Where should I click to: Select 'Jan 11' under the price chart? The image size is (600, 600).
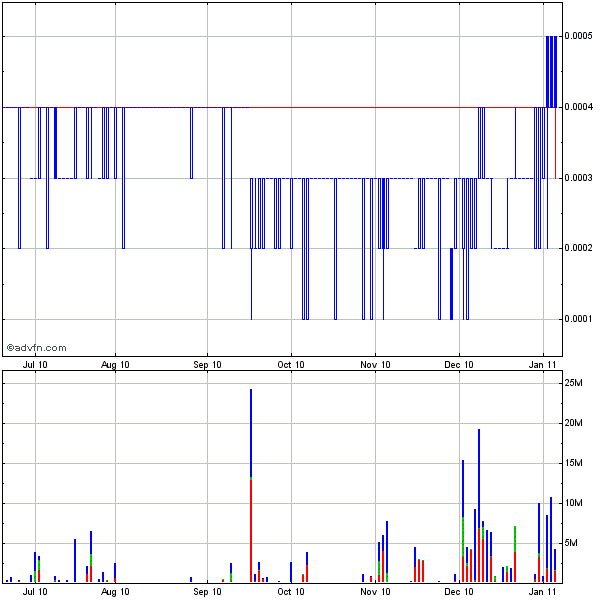click(542, 365)
